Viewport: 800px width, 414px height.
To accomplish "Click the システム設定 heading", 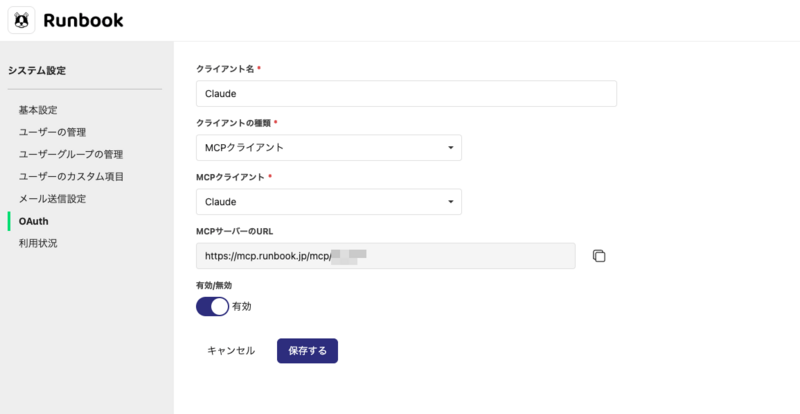I will [x=37, y=71].
